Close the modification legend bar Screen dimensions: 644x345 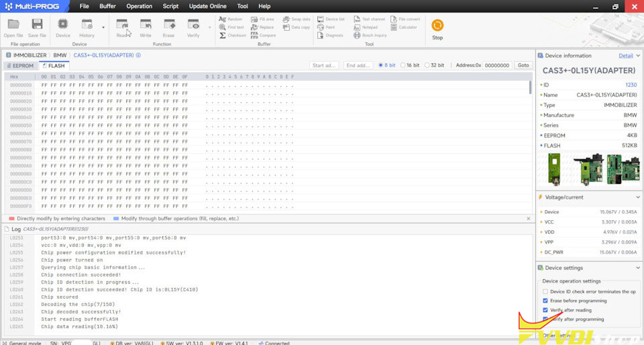[x=529, y=219]
